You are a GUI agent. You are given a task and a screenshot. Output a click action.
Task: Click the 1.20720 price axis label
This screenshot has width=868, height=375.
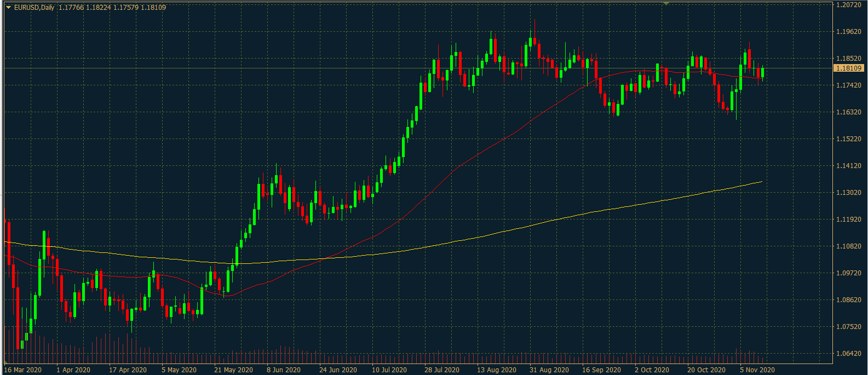click(849, 5)
